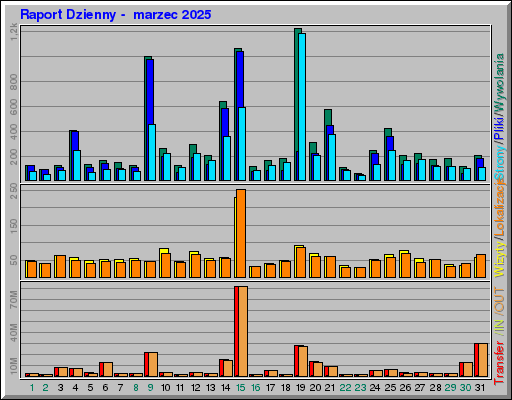Screen dimensions: 512x400
Task: Click the 'Strony' legend label
Action: click(499, 163)
